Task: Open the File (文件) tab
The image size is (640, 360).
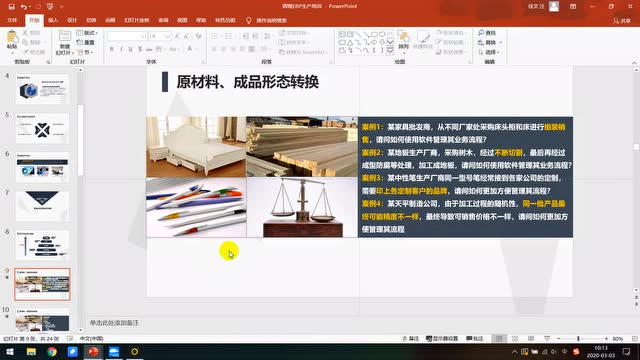Action: pyautogui.click(x=12, y=20)
